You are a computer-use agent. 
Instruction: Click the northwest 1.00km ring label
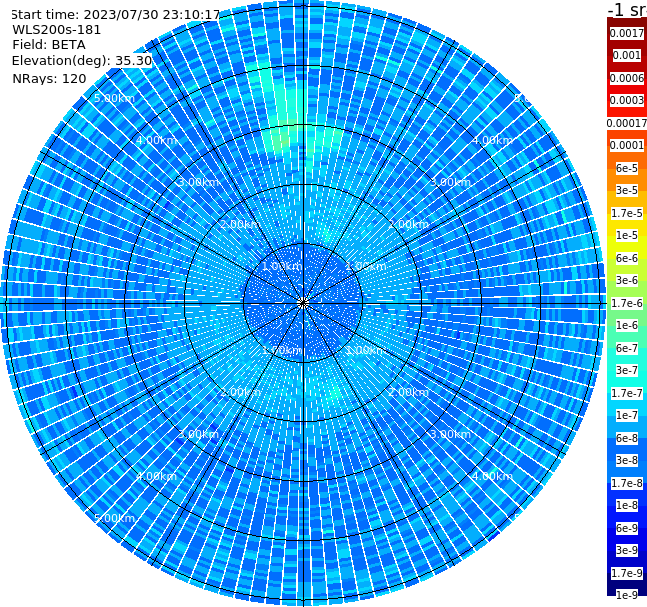(282, 266)
